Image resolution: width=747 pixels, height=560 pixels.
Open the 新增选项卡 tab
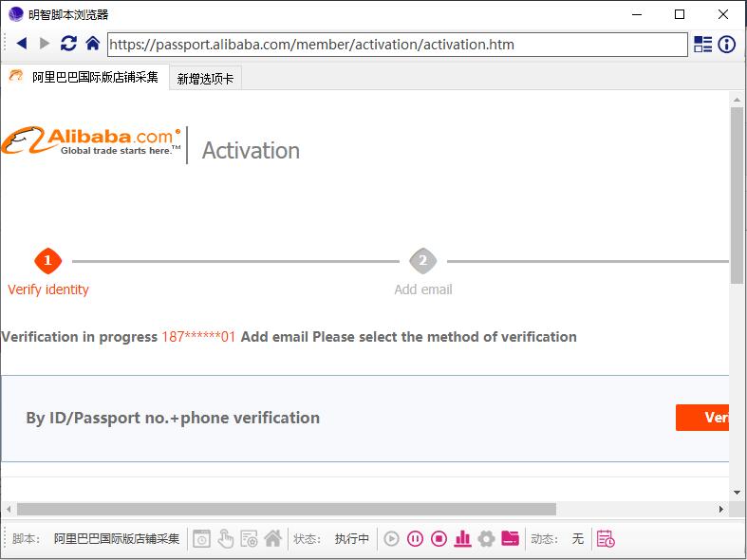[x=205, y=79]
